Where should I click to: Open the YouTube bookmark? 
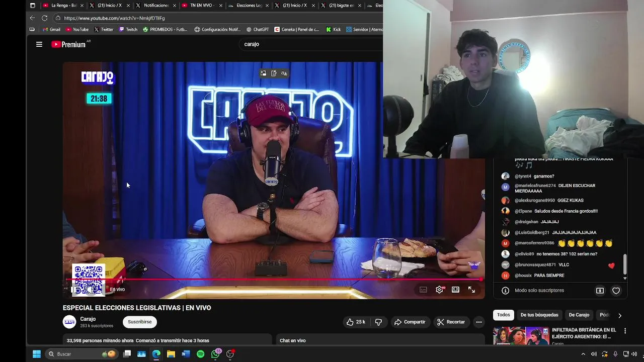(77, 30)
